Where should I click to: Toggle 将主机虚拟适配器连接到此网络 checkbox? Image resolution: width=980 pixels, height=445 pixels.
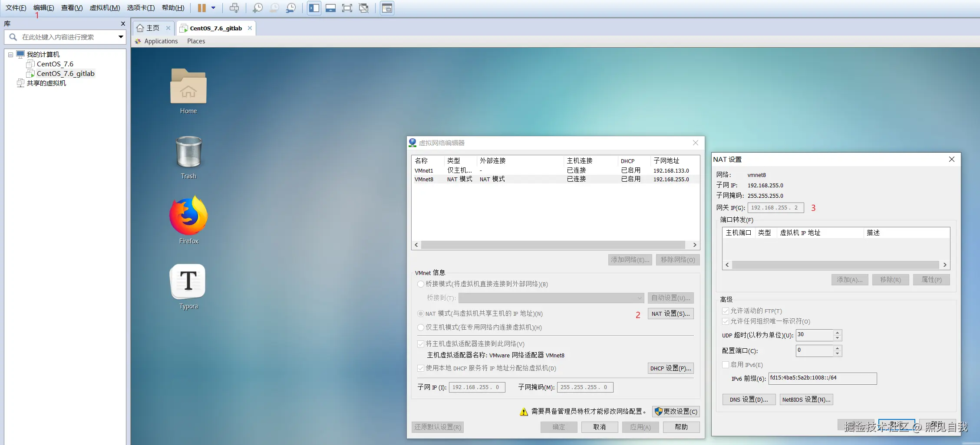pyautogui.click(x=421, y=344)
